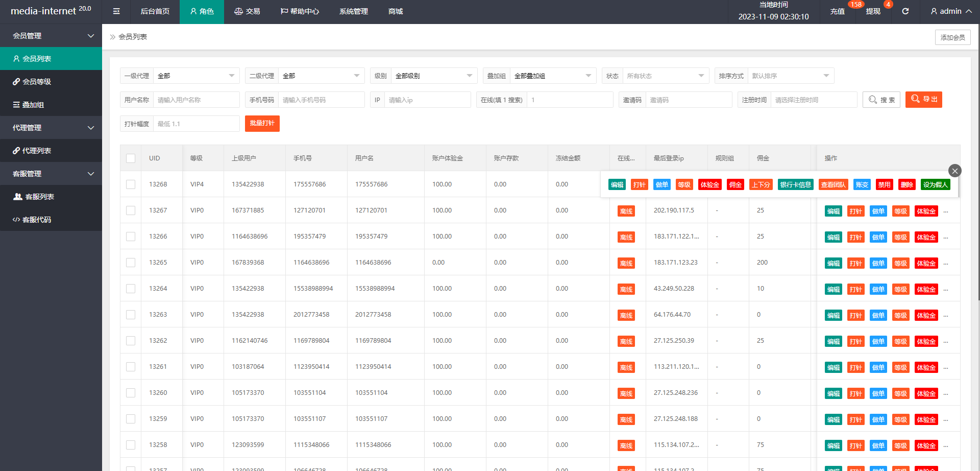This screenshot has height=471, width=980.
Task: Click the orange 导出 export button
Action: [x=923, y=100]
